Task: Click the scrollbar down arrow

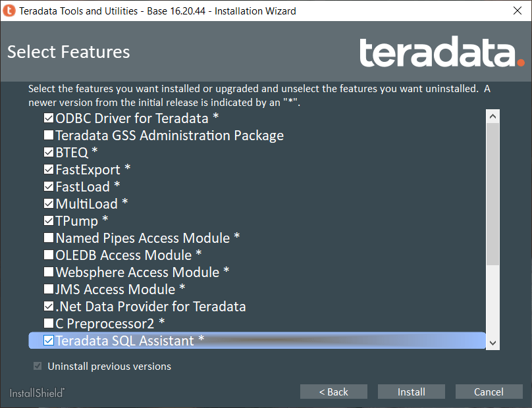Action: [x=493, y=342]
